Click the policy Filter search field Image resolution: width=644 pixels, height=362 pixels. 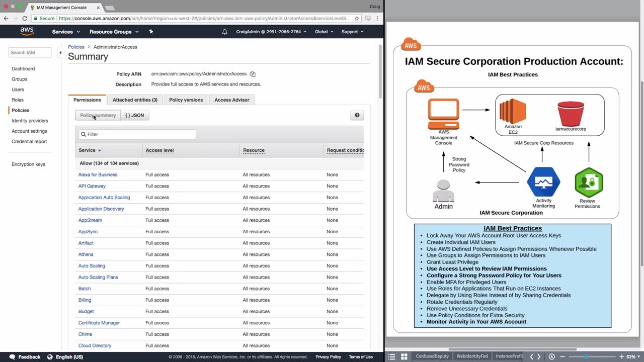click(x=137, y=134)
